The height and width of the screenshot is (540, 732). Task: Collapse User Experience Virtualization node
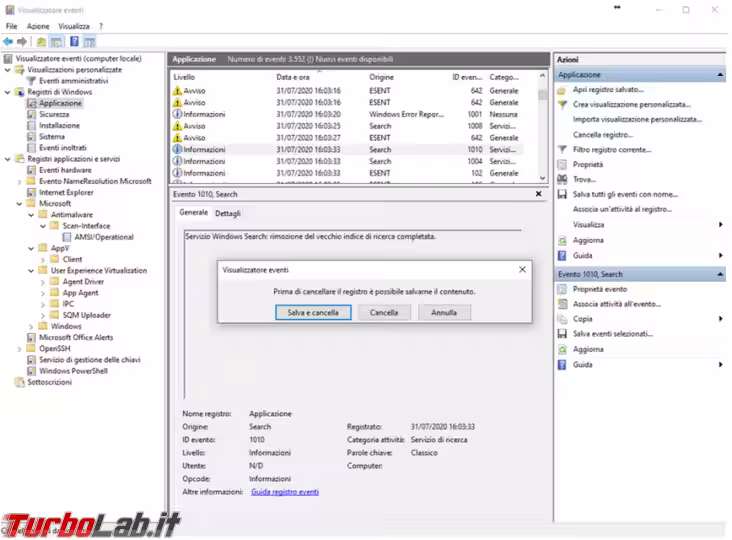coord(31,271)
